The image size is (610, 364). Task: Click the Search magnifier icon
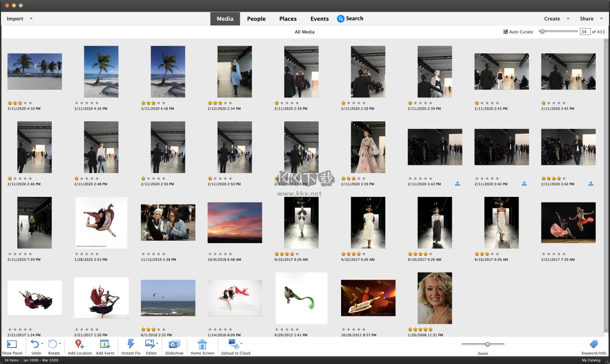tap(340, 19)
